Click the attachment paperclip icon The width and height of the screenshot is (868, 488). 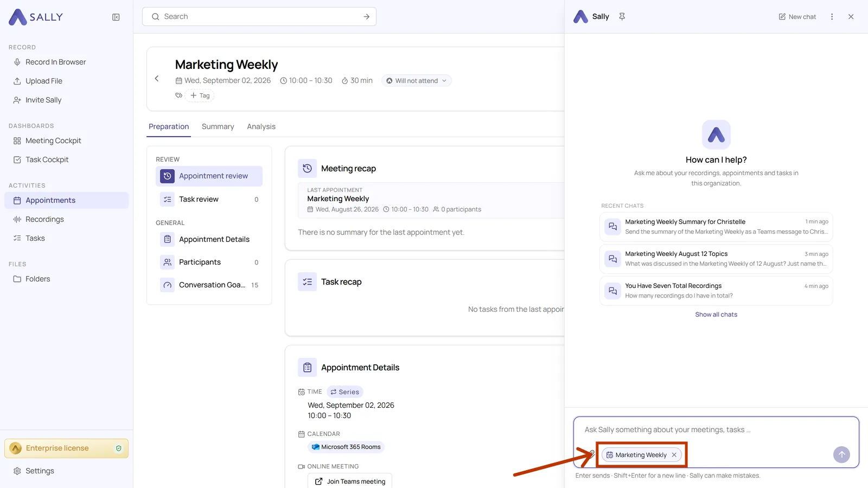[x=591, y=454]
